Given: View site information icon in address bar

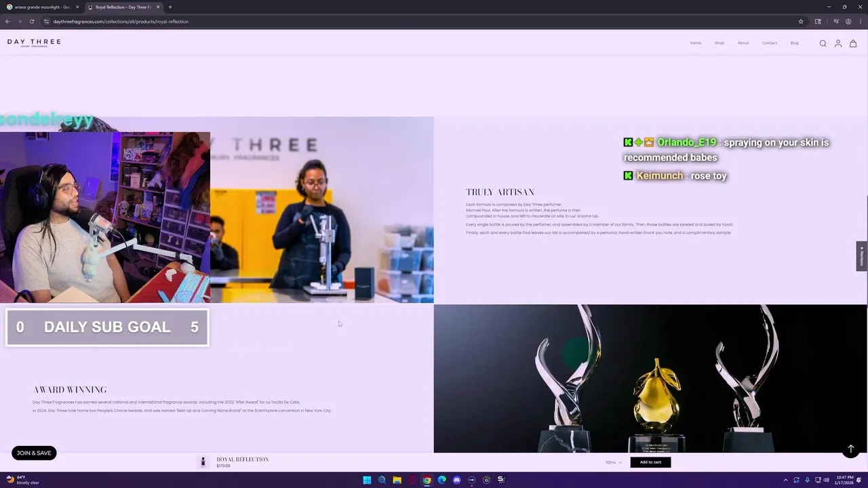Looking at the screenshot, I should pos(46,22).
